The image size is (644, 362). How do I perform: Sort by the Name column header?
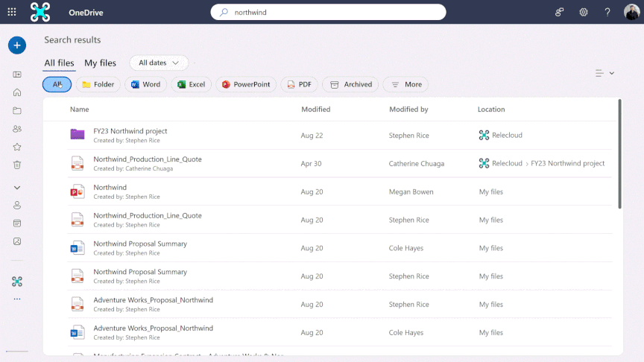pos(79,109)
